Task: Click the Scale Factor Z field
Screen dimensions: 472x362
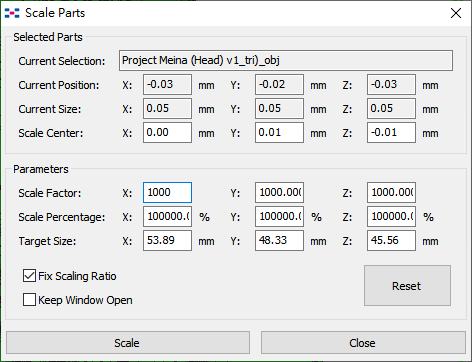Action: tap(391, 193)
